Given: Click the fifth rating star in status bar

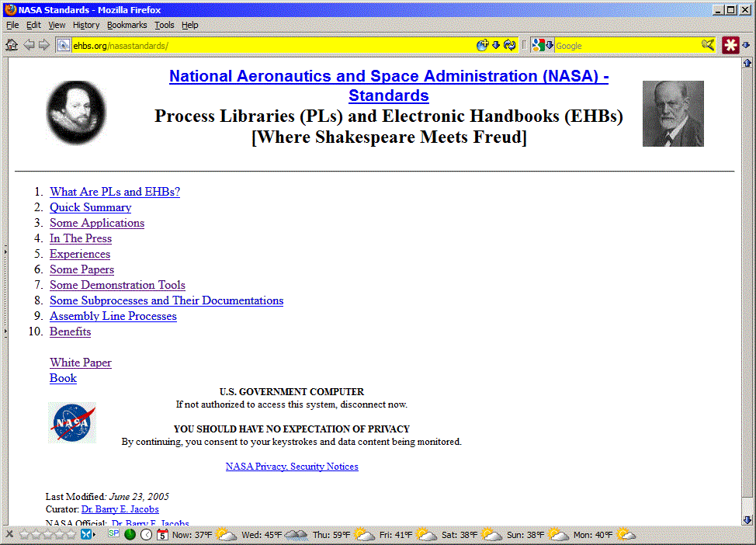Looking at the screenshot, I should tap(71, 534).
